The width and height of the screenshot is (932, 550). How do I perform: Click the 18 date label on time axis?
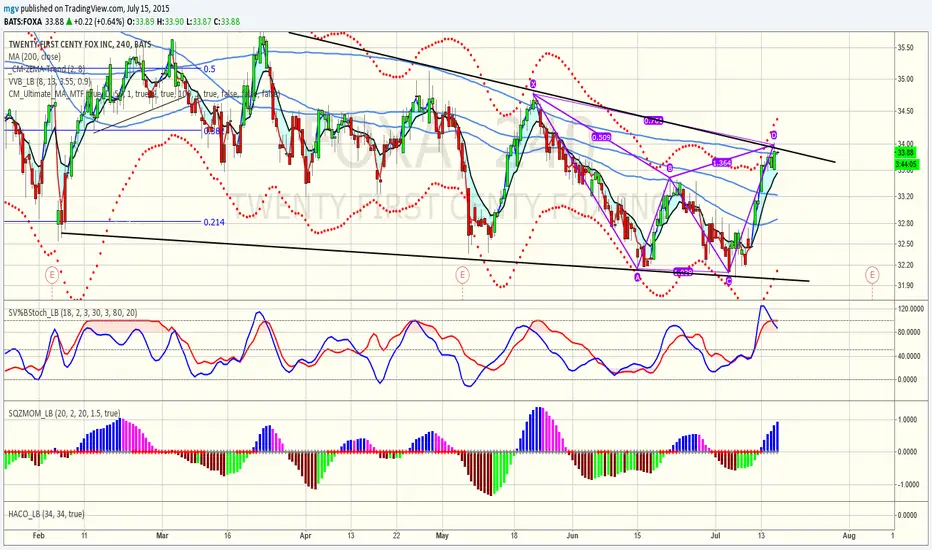(514, 536)
